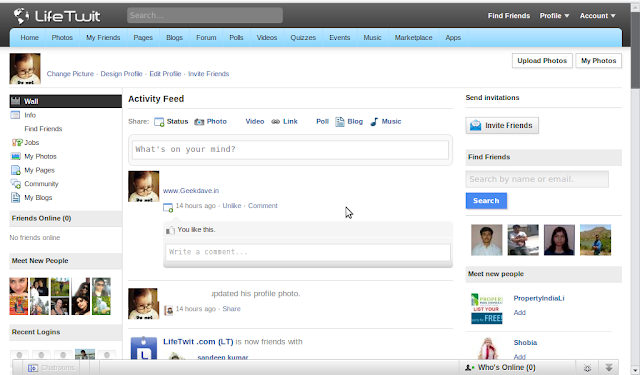
Task: Click Comment on the Geekdave post
Action: point(262,206)
